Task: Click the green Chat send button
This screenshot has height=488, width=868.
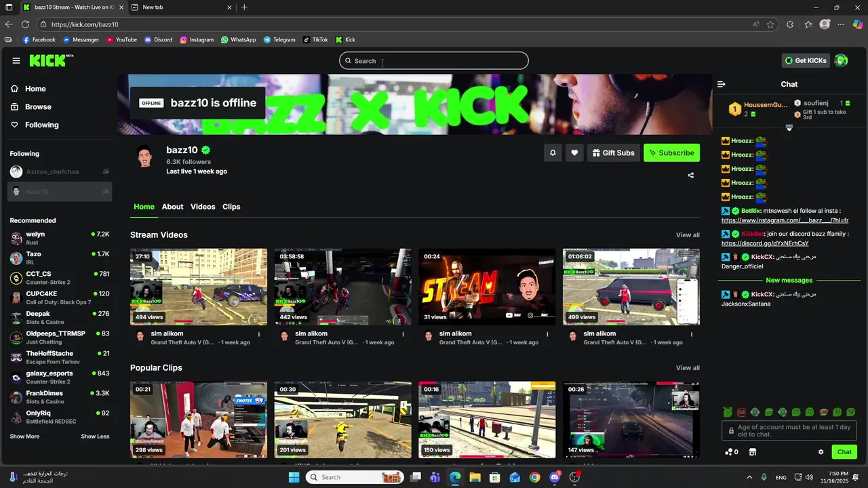Action: pyautogui.click(x=844, y=452)
